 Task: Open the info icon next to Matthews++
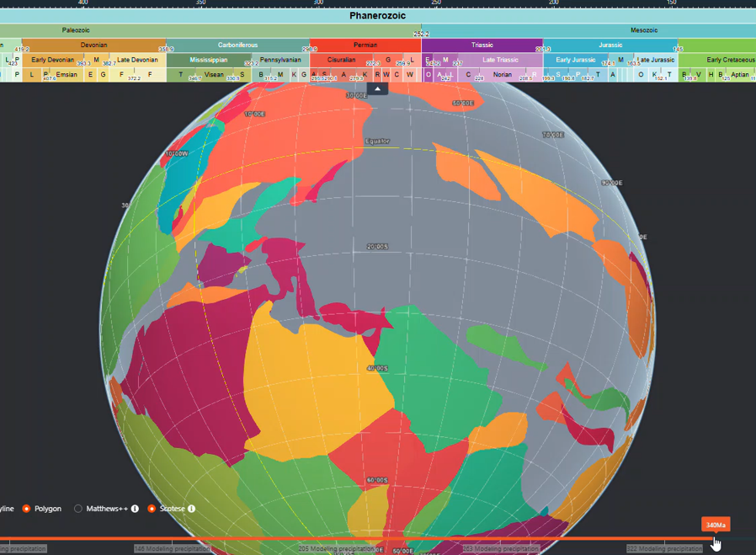tap(135, 509)
